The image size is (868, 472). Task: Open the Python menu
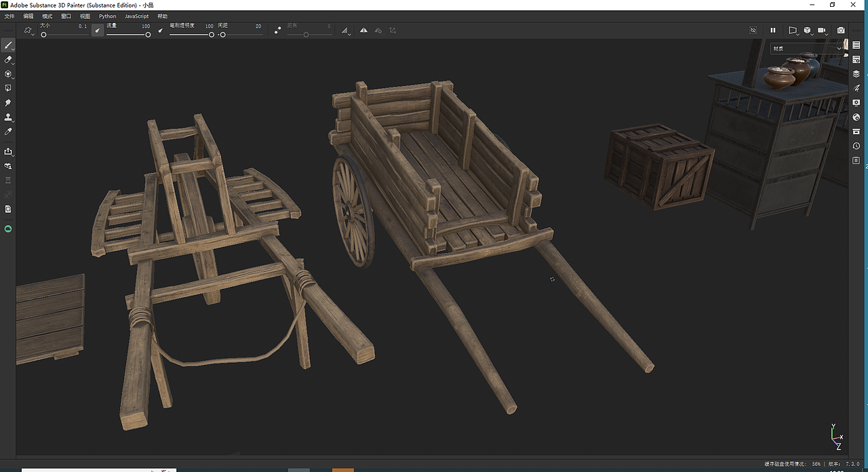[107, 16]
